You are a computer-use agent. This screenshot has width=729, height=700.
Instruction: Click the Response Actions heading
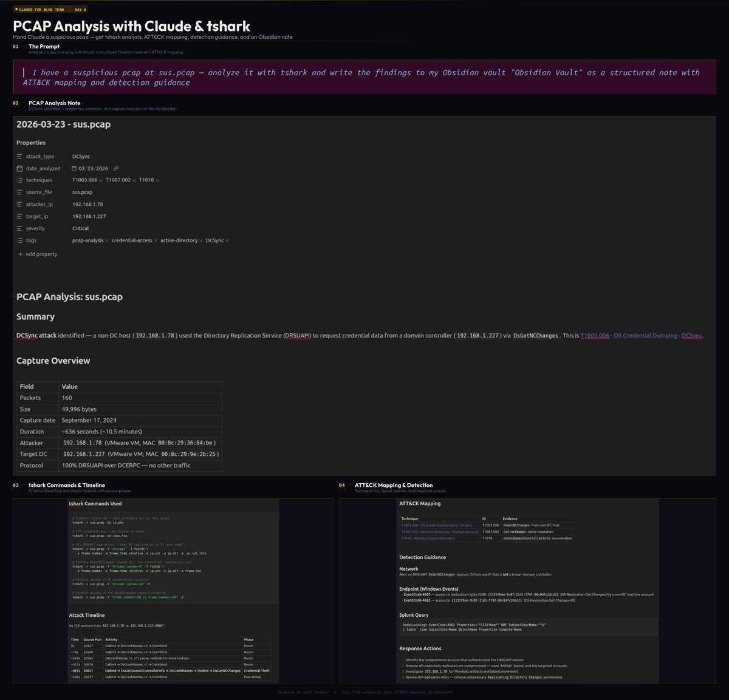[x=419, y=649]
